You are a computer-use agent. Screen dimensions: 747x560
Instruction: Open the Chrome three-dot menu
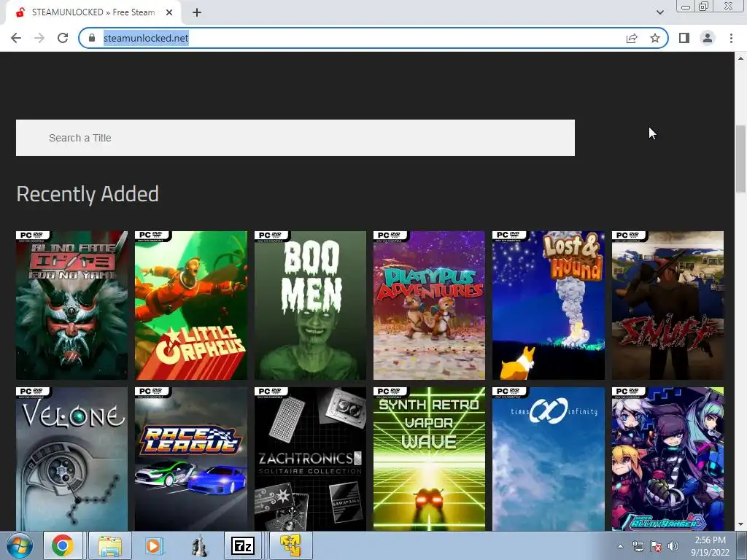[731, 38]
